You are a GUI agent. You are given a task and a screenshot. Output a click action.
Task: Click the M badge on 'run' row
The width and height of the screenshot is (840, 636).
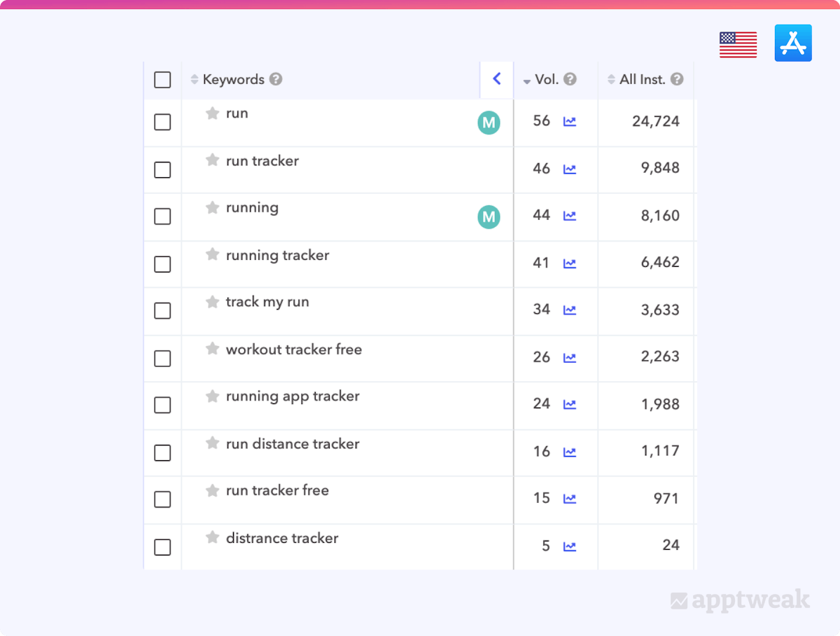pyautogui.click(x=489, y=123)
